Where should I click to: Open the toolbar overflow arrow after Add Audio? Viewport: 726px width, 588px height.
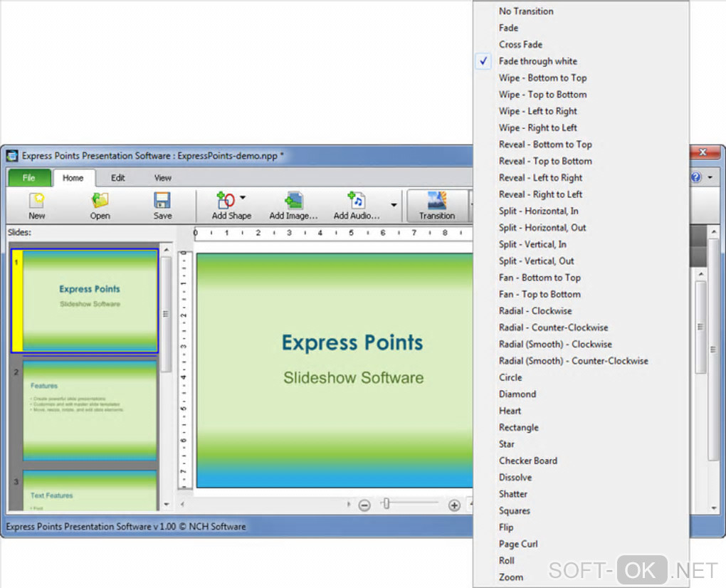pyautogui.click(x=394, y=204)
